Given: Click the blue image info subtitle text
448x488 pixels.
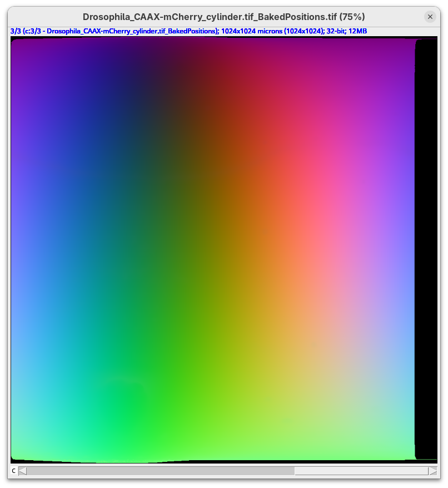Looking at the screenshot, I should pos(189,31).
